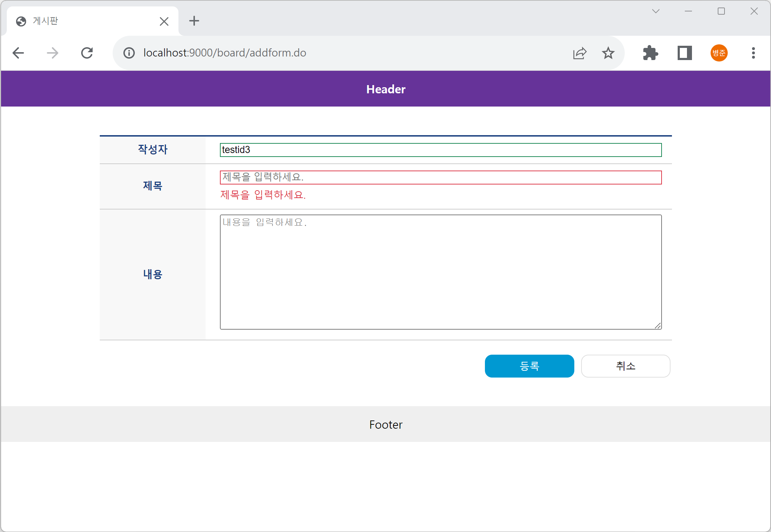Open the Extensions puzzle icon
This screenshot has height=532, width=771.
tap(650, 53)
